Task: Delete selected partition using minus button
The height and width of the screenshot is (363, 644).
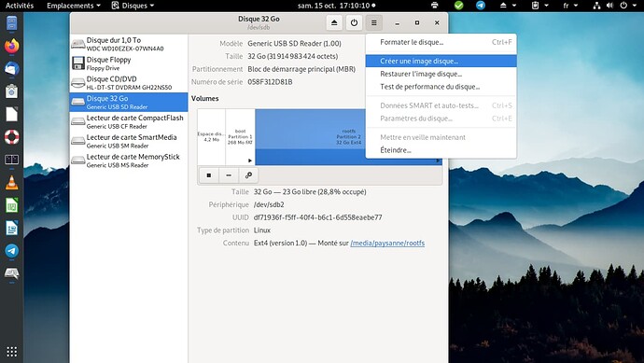Action: 229,175
